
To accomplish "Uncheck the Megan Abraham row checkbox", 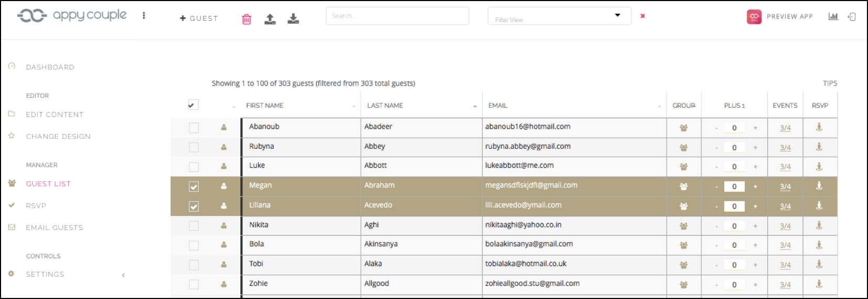I will pyautogui.click(x=194, y=187).
